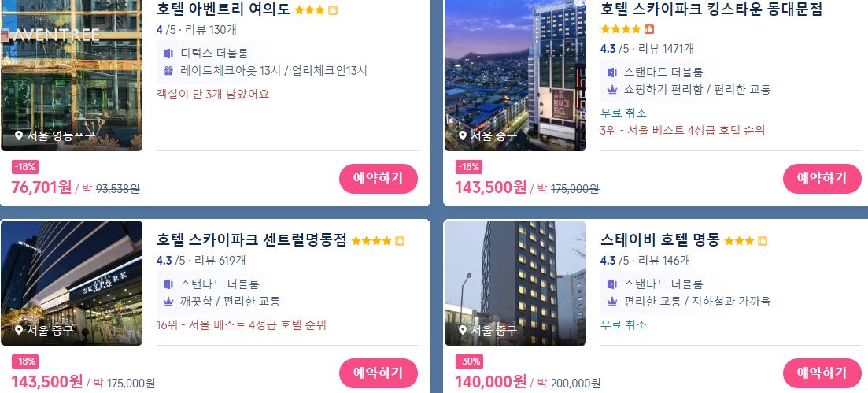Open the 호텔 스카이파크 킹스타운 동대문점 title
868x393 pixels.
tap(711, 9)
